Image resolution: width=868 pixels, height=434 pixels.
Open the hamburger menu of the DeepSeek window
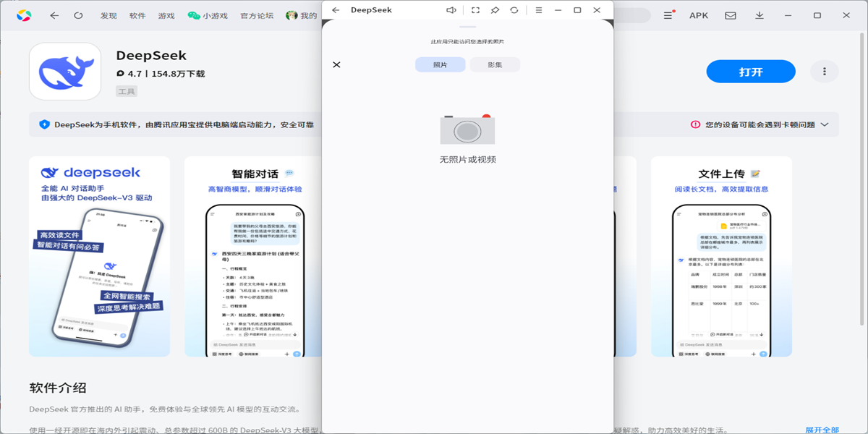[x=539, y=10]
